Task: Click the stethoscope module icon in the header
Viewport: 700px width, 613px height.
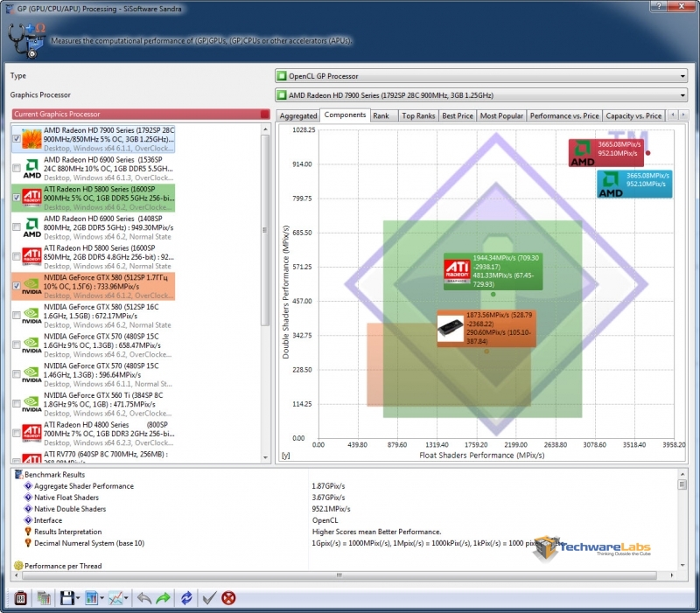Action: [27, 40]
